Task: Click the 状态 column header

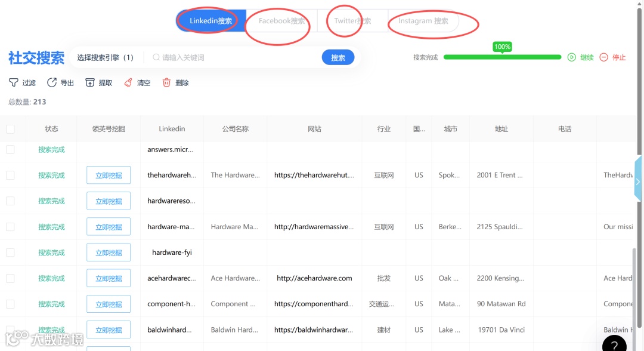Action: coord(51,129)
